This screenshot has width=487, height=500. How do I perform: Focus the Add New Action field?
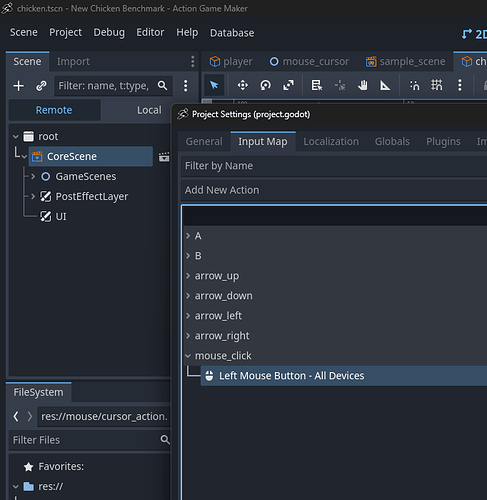tap(334, 190)
